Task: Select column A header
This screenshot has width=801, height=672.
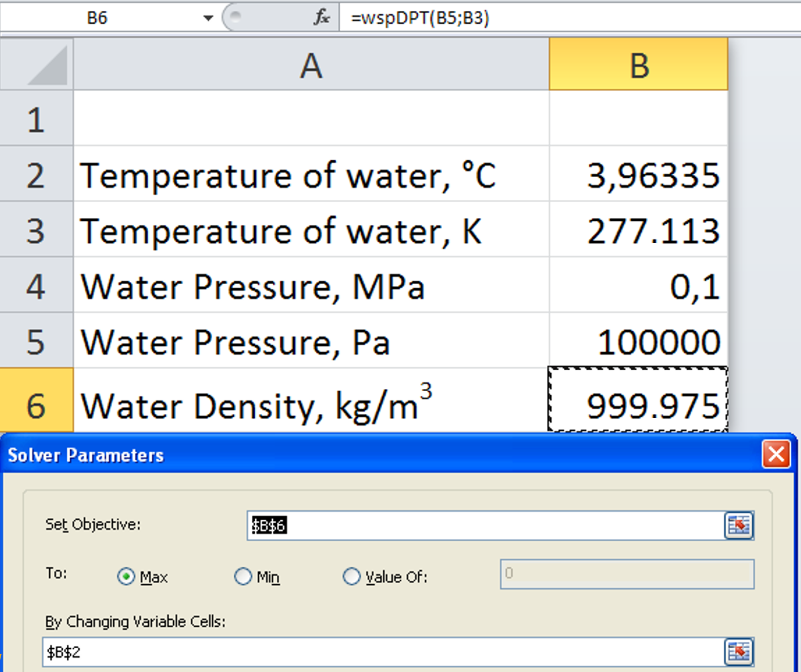Action: click(x=311, y=64)
